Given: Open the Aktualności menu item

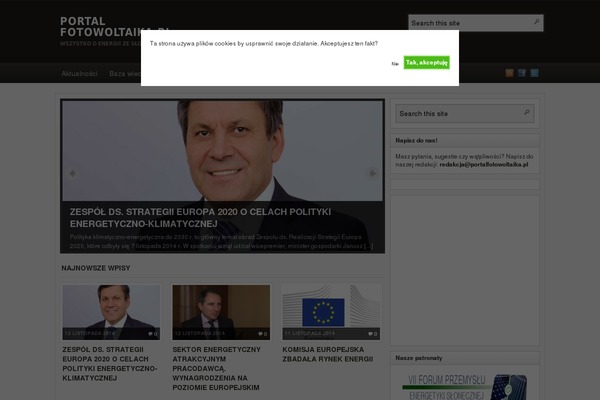Looking at the screenshot, I should 80,73.
